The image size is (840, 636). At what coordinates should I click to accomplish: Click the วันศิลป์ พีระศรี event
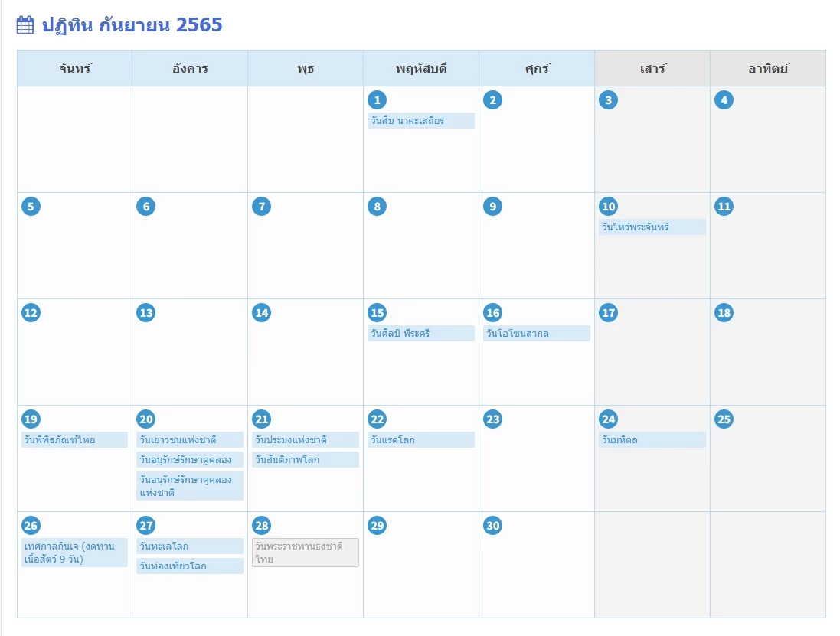(x=420, y=334)
